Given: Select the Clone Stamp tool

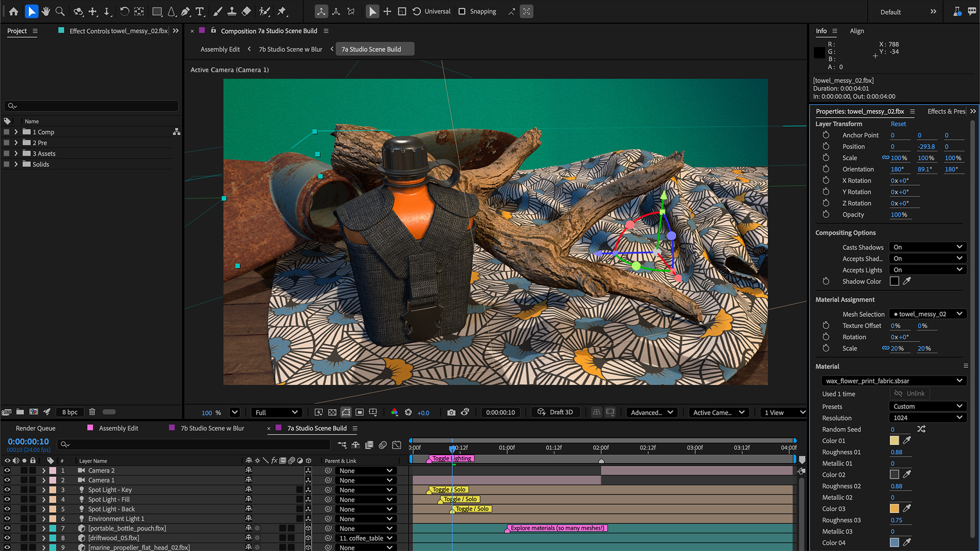Looking at the screenshot, I should [232, 11].
